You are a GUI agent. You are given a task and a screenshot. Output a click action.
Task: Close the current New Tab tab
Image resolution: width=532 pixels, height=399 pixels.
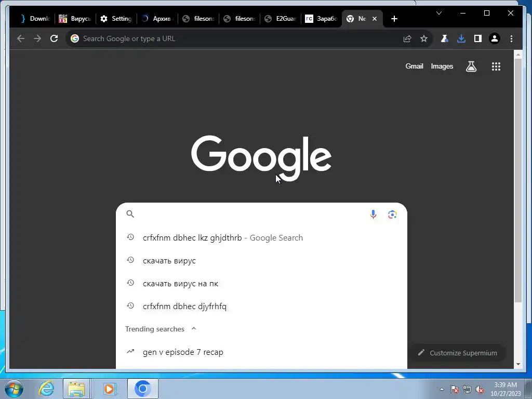[x=375, y=19]
